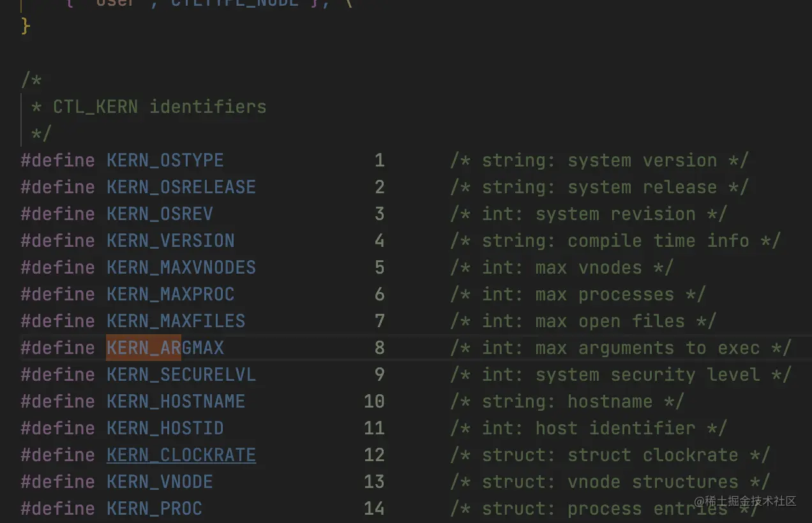
Task: Click the comment 'struct: vnode structures'
Action: 610,482
